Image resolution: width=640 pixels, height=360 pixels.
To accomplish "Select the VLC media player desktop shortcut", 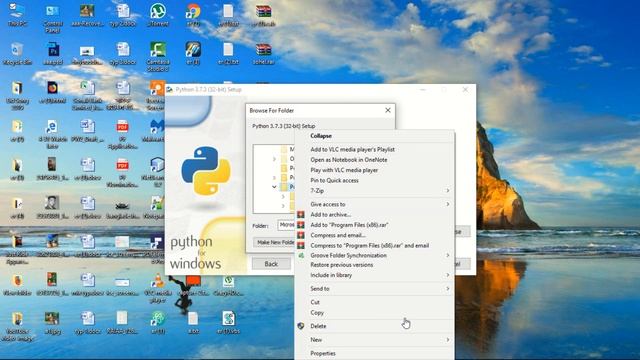I will pyautogui.click(x=158, y=288).
